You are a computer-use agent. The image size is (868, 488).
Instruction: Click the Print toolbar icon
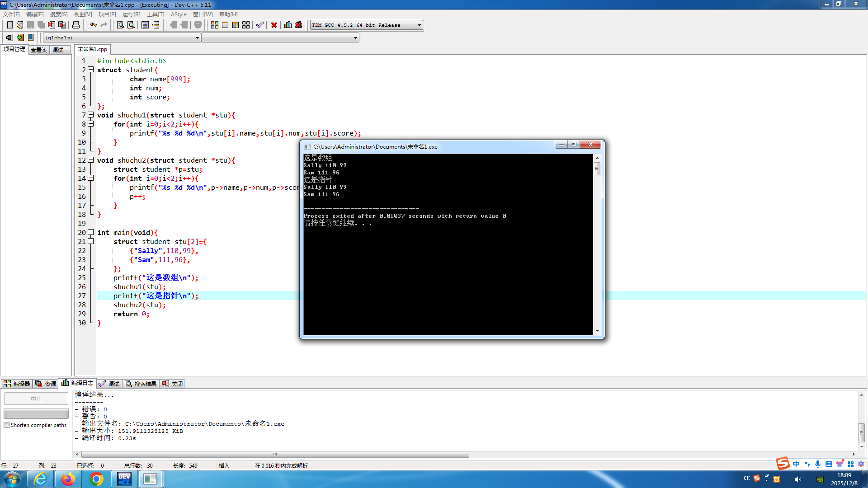76,25
